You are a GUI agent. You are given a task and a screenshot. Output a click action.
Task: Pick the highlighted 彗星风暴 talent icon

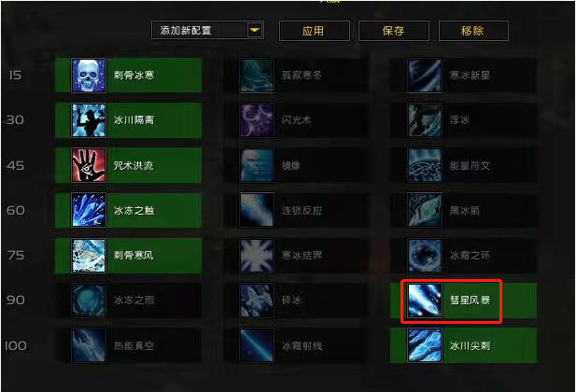point(425,301)
